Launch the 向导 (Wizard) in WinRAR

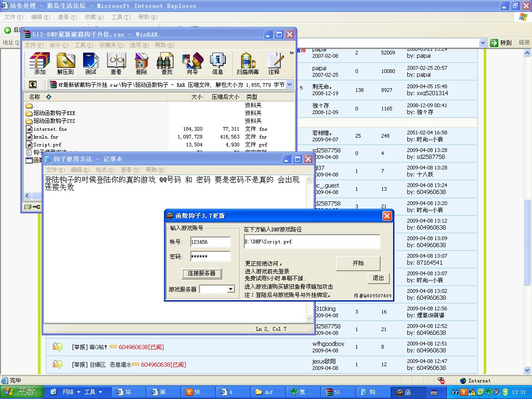(x=193, y=63)
